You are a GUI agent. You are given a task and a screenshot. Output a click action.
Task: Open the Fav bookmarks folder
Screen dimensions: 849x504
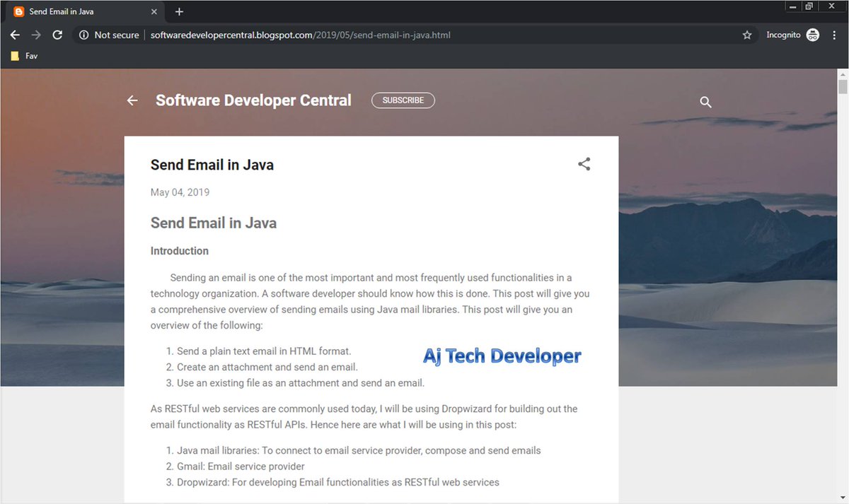pos(24,56)
